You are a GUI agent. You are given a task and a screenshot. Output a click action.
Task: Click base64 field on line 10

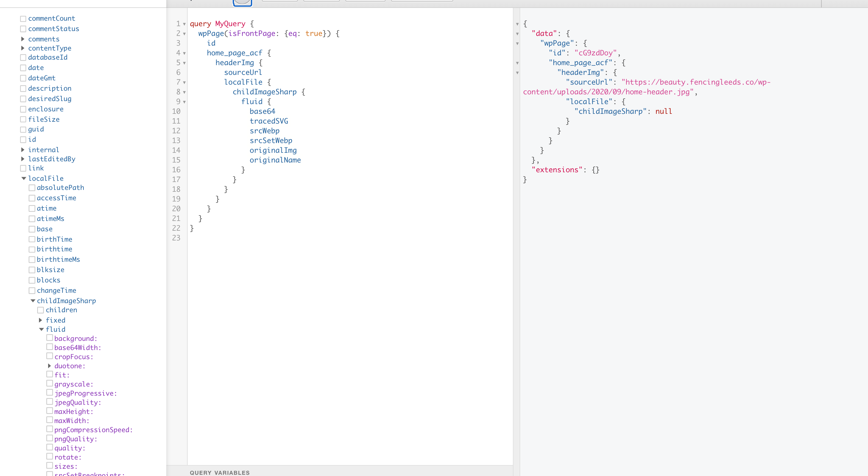pyautogui.click(x=263, y=111)
